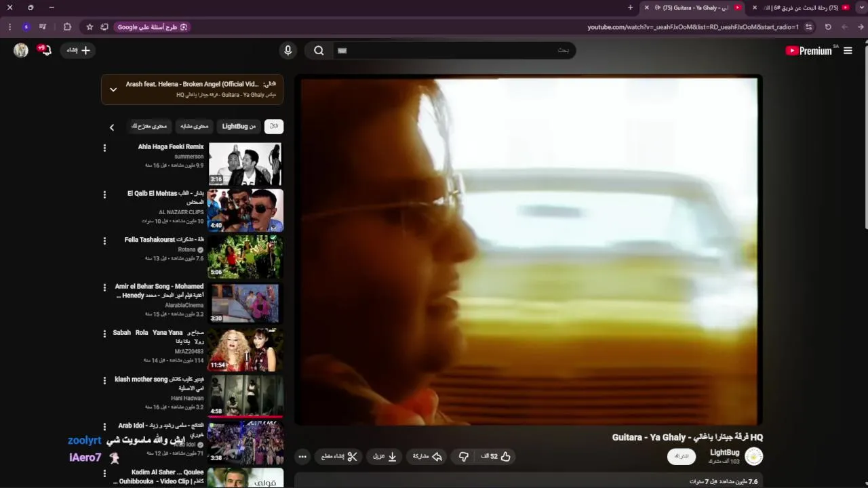This screenshot has width=868, height=488.
Task: Open more actions three-dot menu under video
Action: (x=302, y=457)
